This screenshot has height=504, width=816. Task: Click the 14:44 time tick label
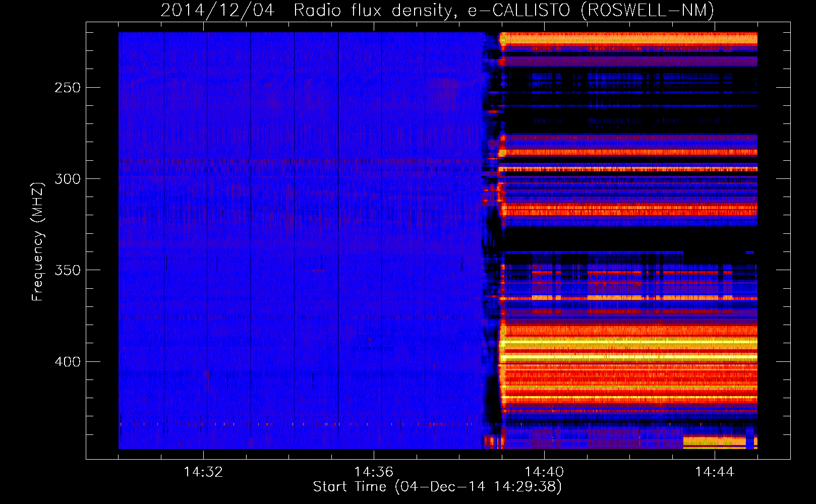click(x=715, y=472)
